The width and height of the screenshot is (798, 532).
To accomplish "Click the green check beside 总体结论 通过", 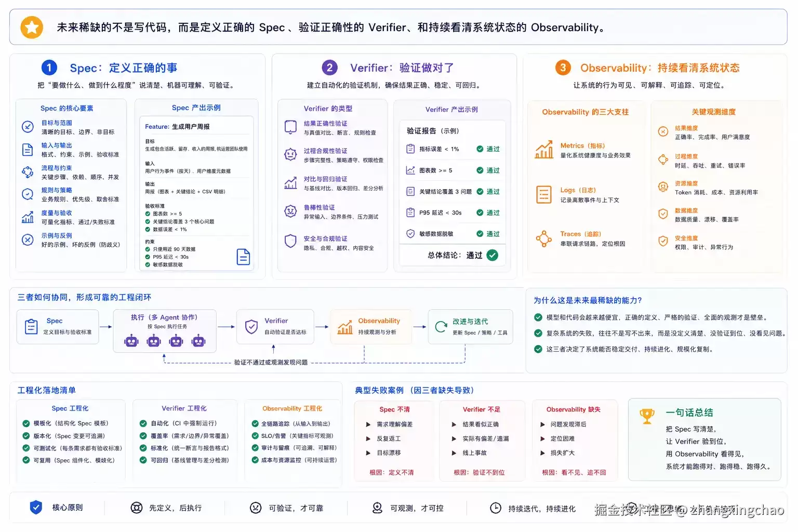I will [493, 255].
